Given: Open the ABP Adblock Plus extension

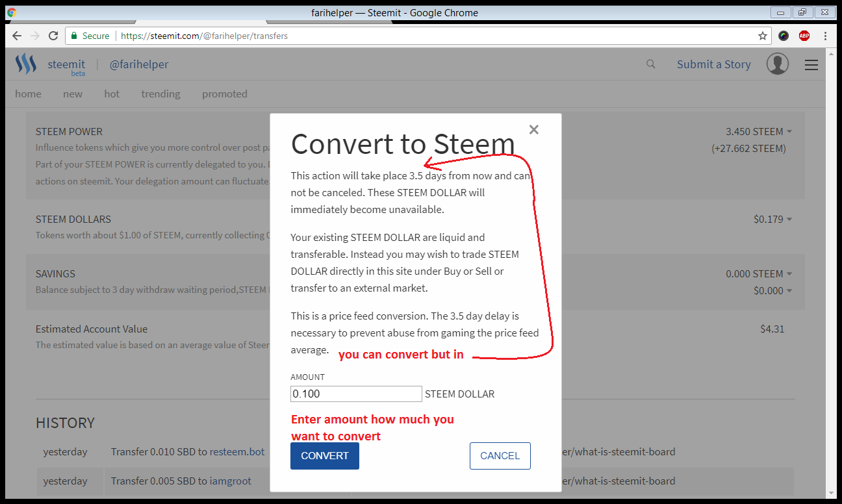Looking at the screenshot, I should click(804, 36).
